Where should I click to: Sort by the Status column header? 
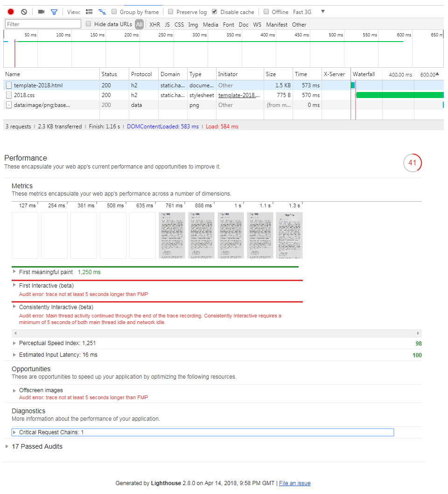114,74
